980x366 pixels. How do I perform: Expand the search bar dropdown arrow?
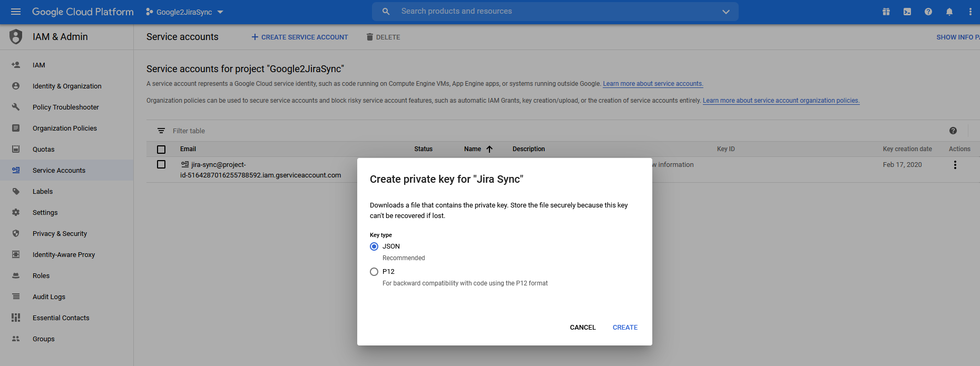(726, 12)
